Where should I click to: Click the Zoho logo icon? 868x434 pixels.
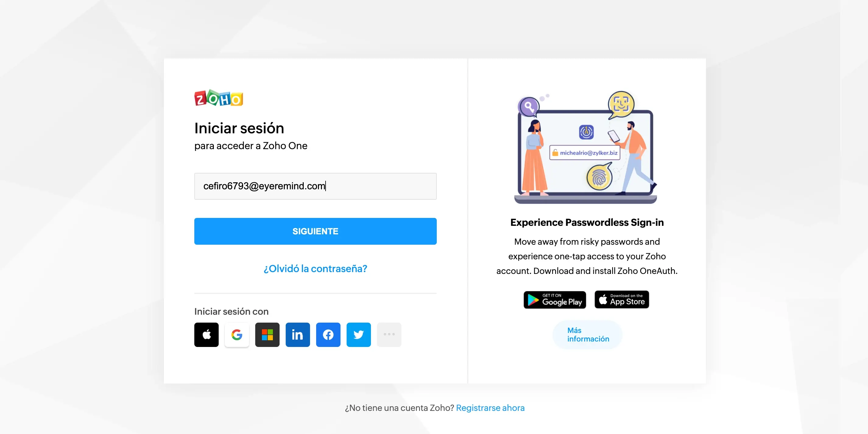(x=218, y=99)
